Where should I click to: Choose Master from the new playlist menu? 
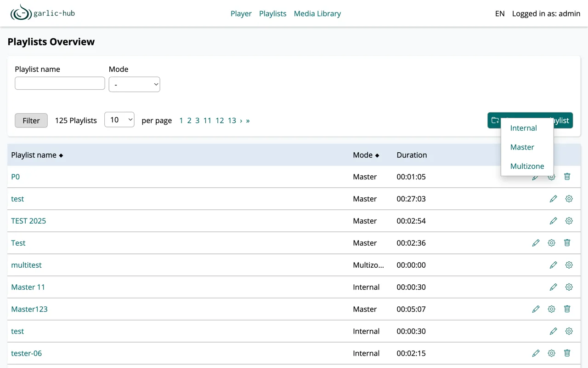click(x=522, y=147)
